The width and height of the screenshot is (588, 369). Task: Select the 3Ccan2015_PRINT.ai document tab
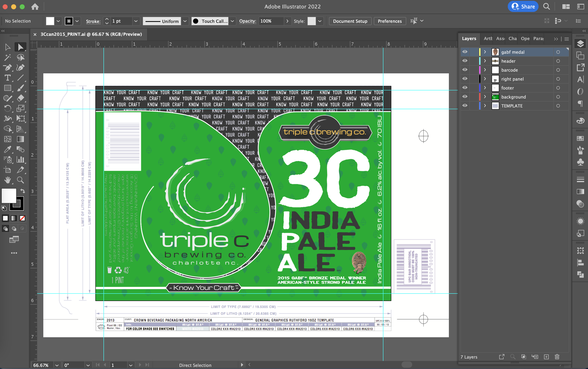(91, 34)
